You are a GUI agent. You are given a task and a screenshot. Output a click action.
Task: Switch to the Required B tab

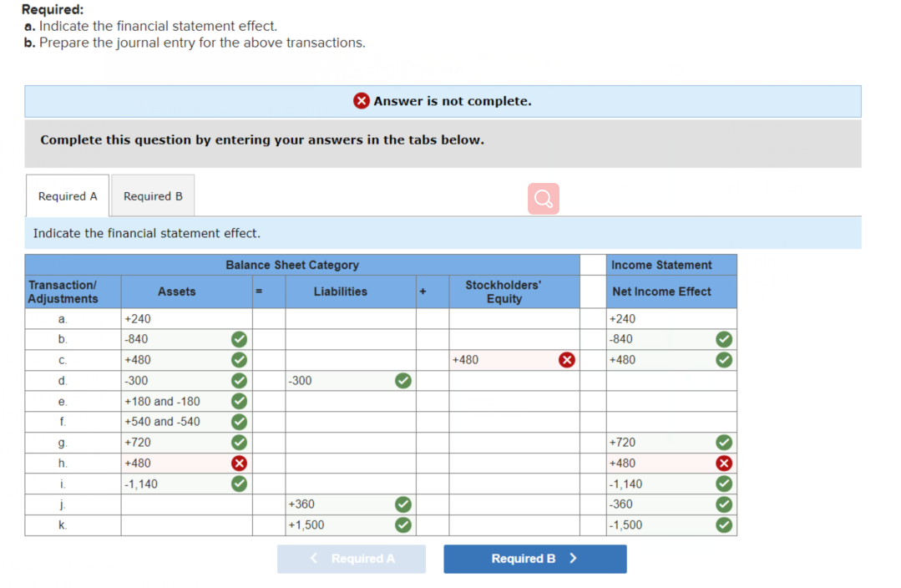[x=152, y=195]
